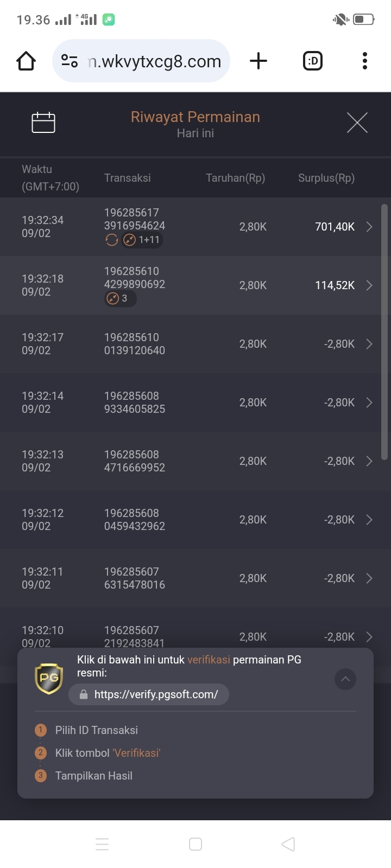Screen dimensions: 391x868
Task: Tap the browser home icon
Action: (x=26, y=61)
